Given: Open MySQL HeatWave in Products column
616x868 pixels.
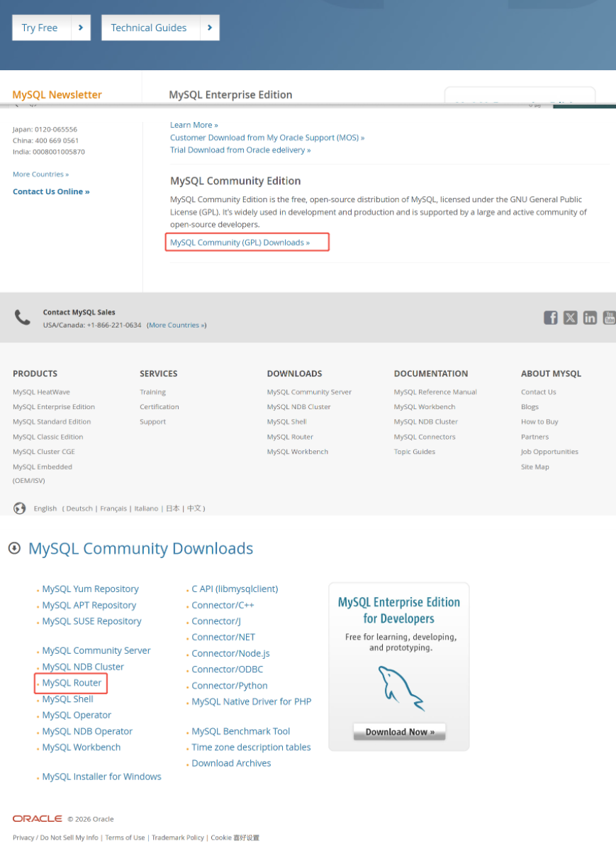Looking at the screenshot, I should tap(41, 391).
